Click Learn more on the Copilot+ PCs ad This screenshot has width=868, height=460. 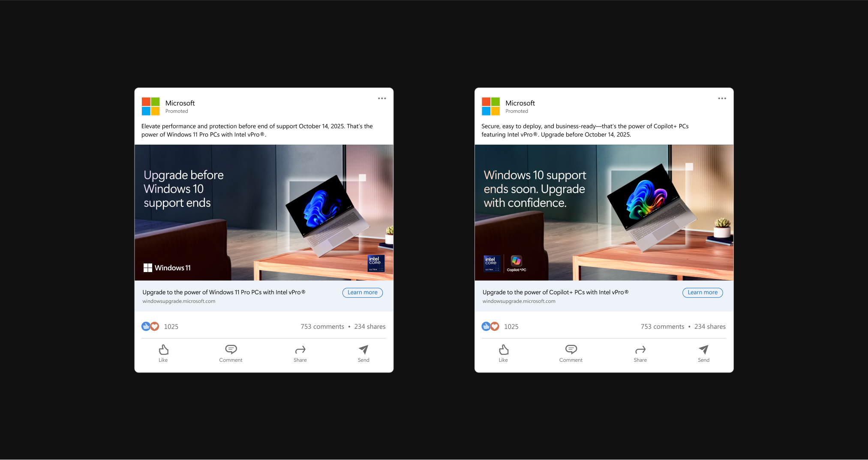[x=703, y=293]
